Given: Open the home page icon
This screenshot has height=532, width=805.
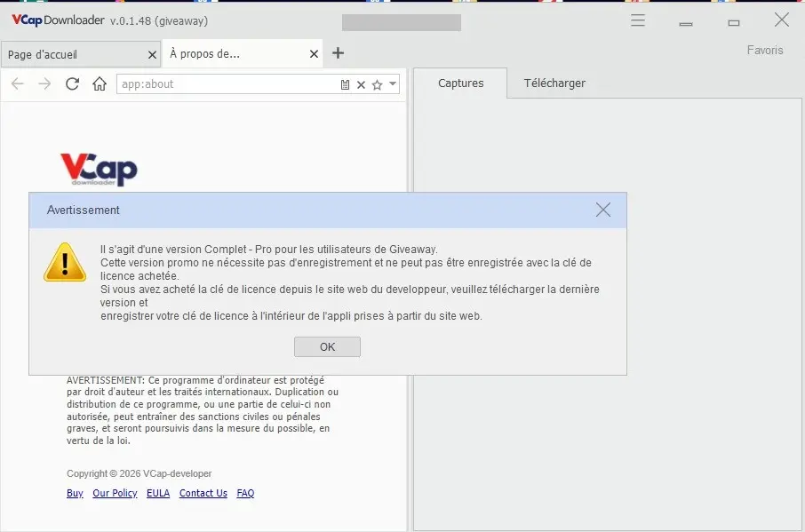Looking at the screenshot, I should tap(100, 83).
